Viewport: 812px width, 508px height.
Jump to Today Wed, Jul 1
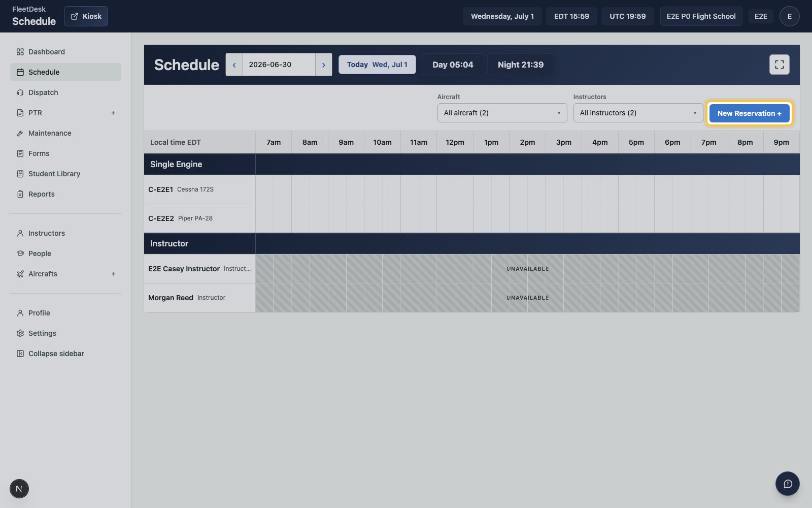coord(377,65)
